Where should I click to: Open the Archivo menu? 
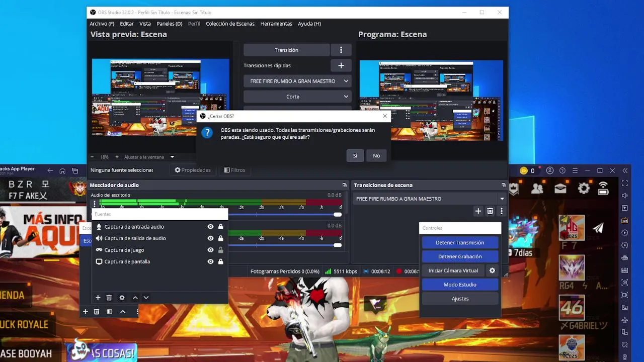[102, 24]
